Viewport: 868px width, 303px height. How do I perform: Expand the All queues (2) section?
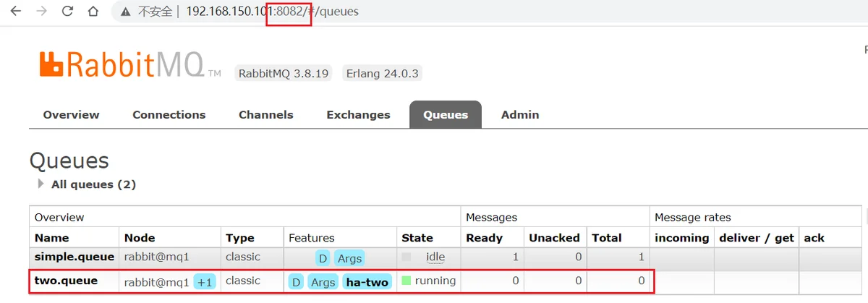pos(88,184)
